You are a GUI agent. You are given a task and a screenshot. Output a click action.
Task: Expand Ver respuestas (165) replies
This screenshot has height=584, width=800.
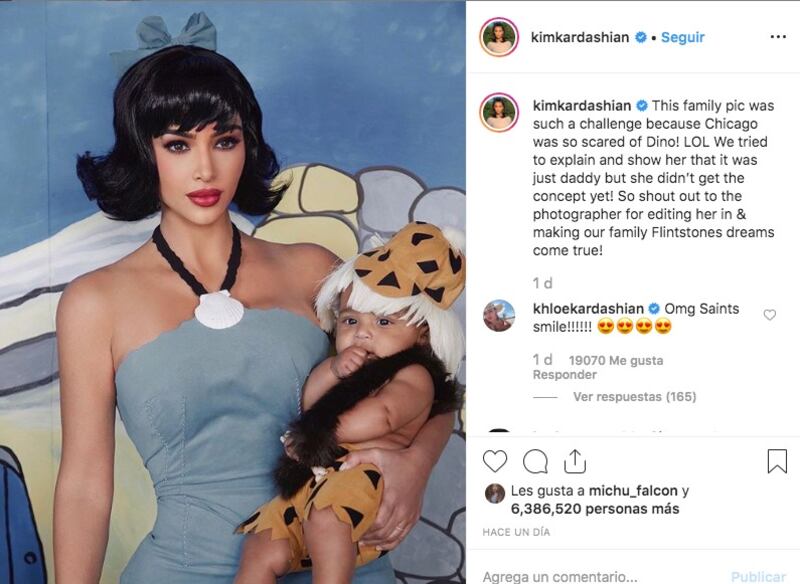(634, 396)
